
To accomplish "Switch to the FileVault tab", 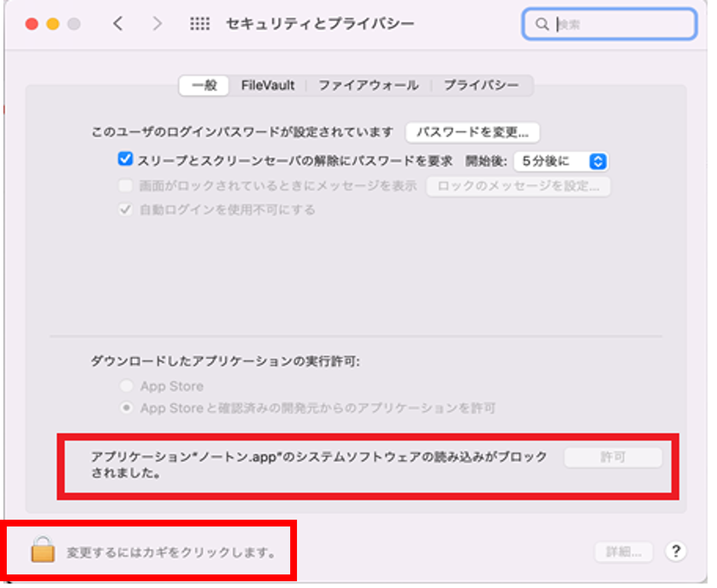I will (x=267, y=86).
